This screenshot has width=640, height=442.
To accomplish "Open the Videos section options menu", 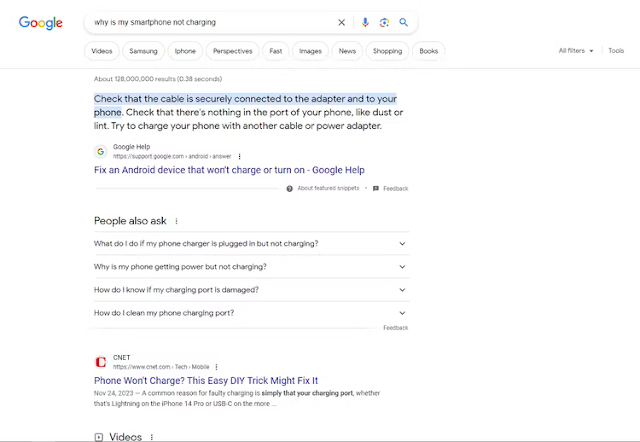I will pos(151,437).
